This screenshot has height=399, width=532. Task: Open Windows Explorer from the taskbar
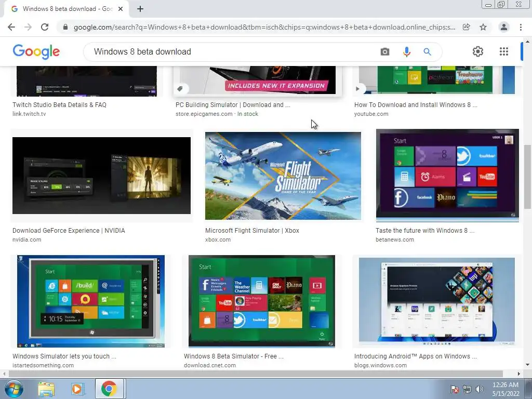[x=46, y=389]
